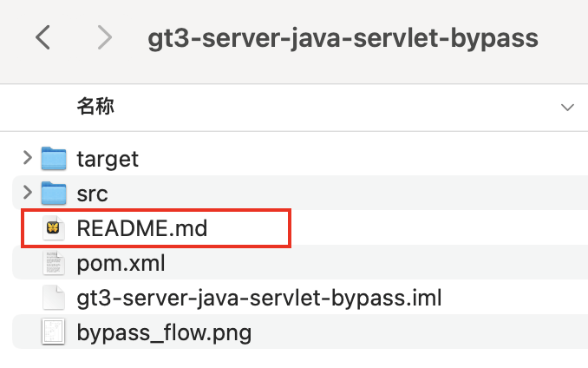Expand the target folder disclosure triangle

28,159
